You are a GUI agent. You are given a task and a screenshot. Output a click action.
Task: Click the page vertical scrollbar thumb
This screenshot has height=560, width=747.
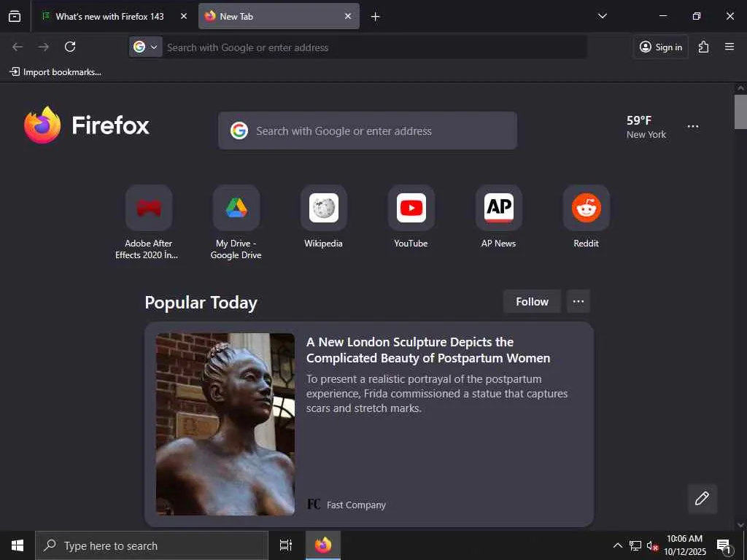740,112
